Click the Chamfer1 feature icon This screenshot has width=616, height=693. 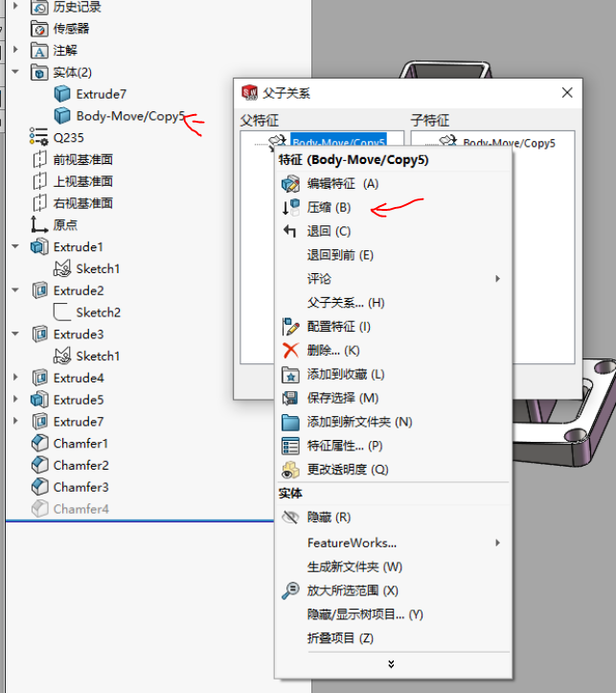(39, 443)
